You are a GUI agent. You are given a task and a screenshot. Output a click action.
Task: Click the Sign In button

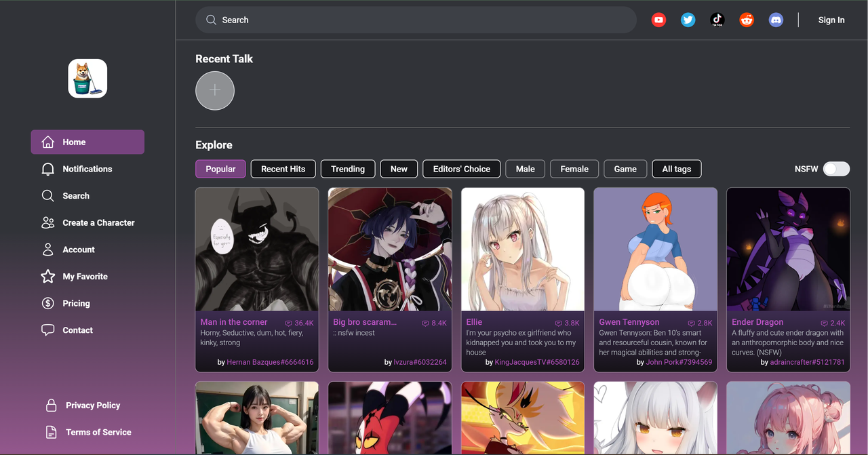831,20
